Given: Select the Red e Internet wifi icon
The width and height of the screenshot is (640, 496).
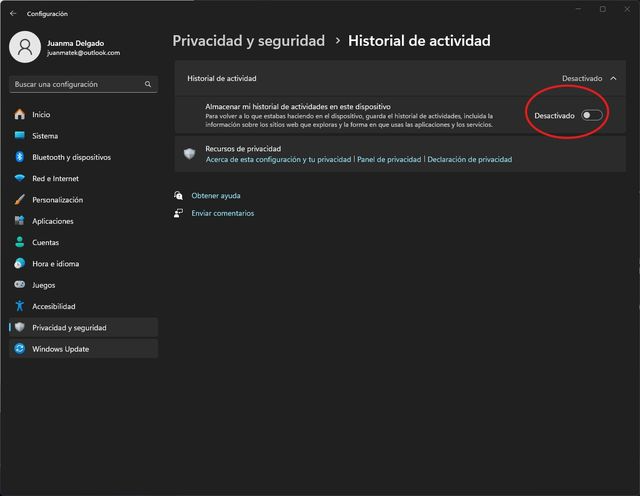Looking at the screenshot, I should pos(19,178).
